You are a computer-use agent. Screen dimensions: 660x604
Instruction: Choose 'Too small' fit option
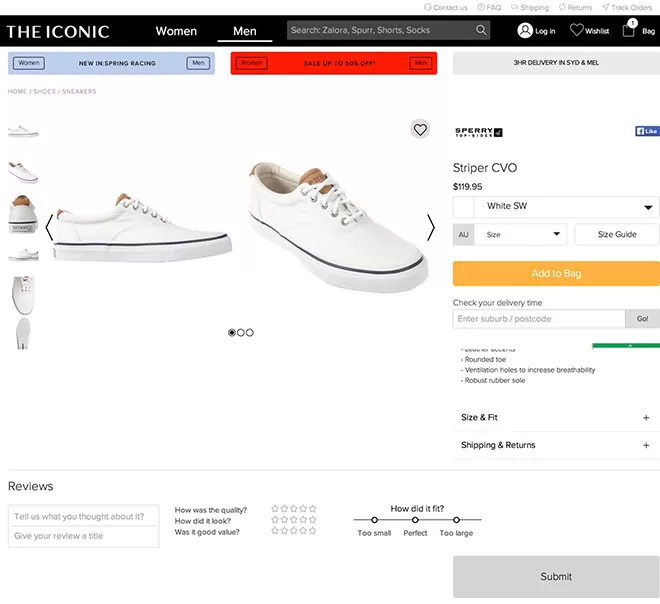pos(374,520)
